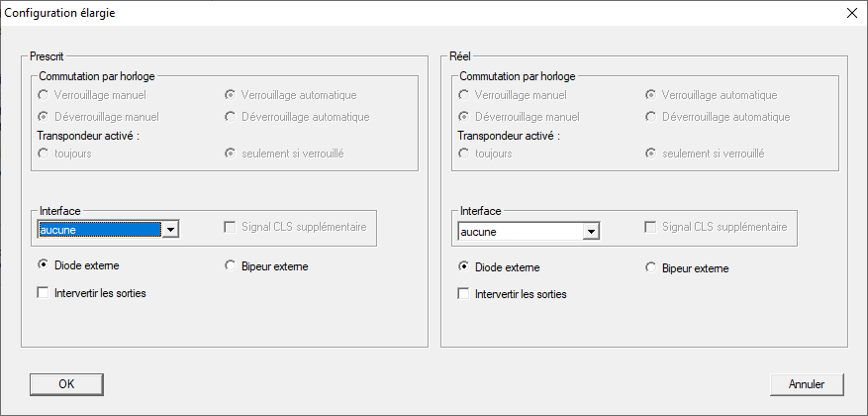
Task: Choose Bipeur externe under Réel
Action: point(651,267)
